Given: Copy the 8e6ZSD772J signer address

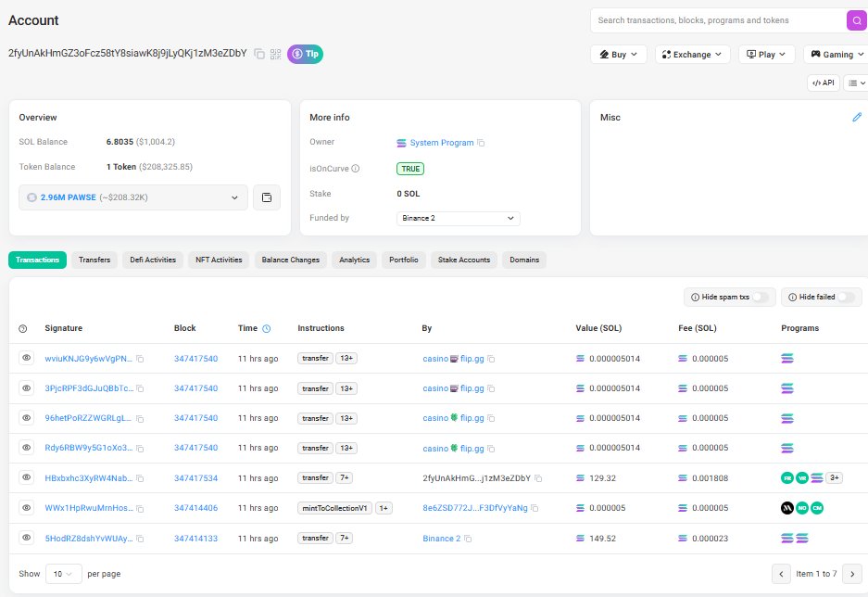Looking at the screenshot, I should point(535,508).
